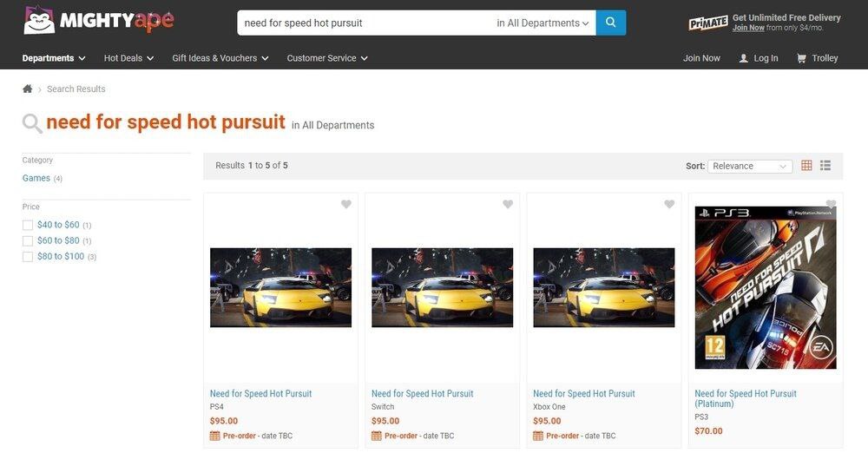Click Primate Join Now link

(x=748, y=28)
